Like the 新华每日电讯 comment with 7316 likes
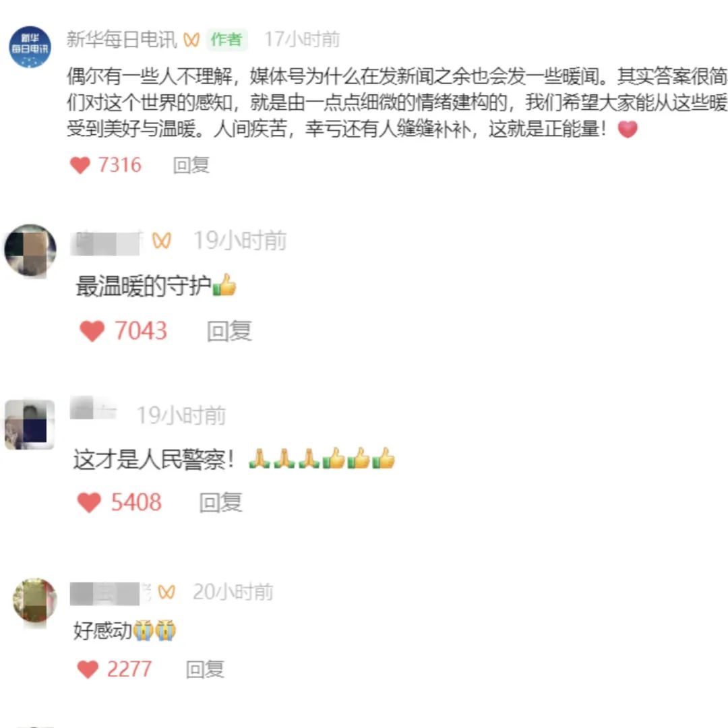This screenshot has height=728, width=728. coord(80,165)
